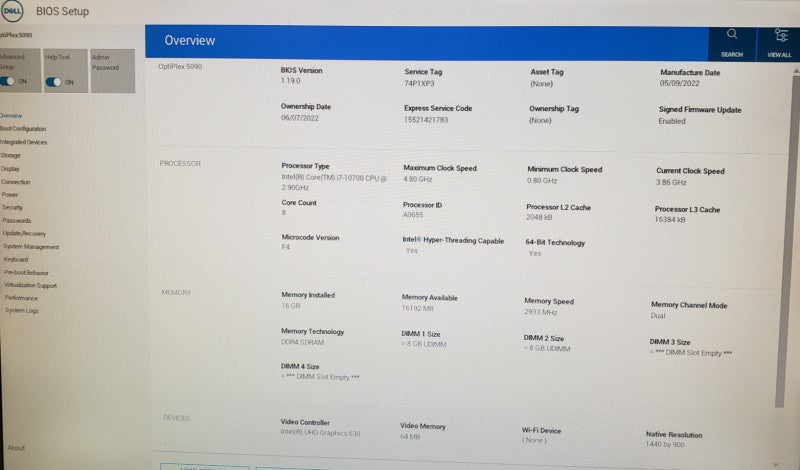Click Signed Firmware Update Enabled value
Image resolution: width=800 pixels, height=470 pixels.
click(x=672, y=121)
